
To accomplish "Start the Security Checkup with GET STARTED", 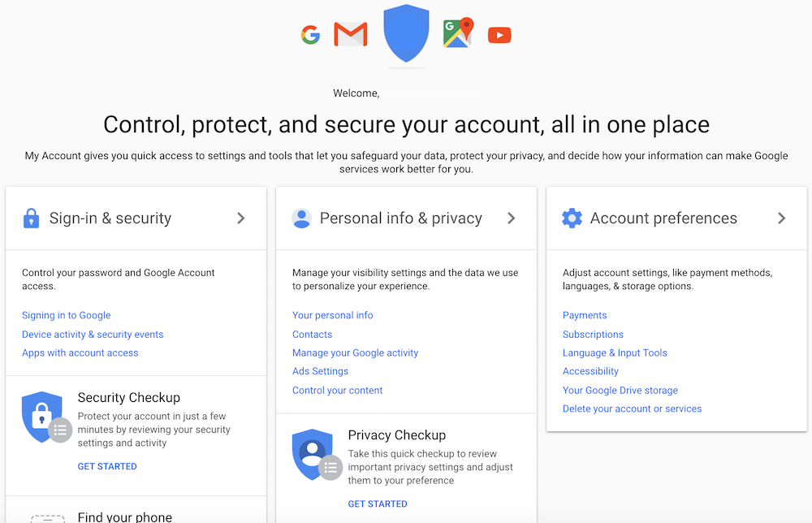I will tap(107, 466).
